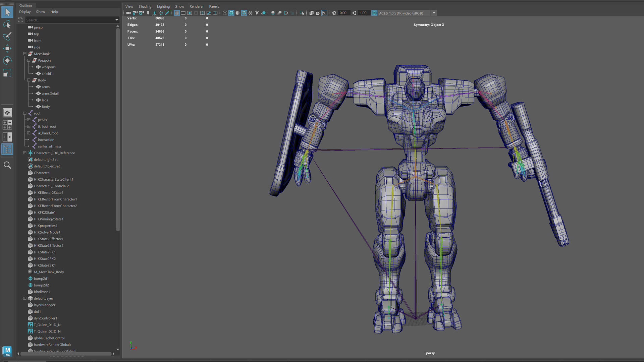Click the Gamma contrast icon

(354, 13)
